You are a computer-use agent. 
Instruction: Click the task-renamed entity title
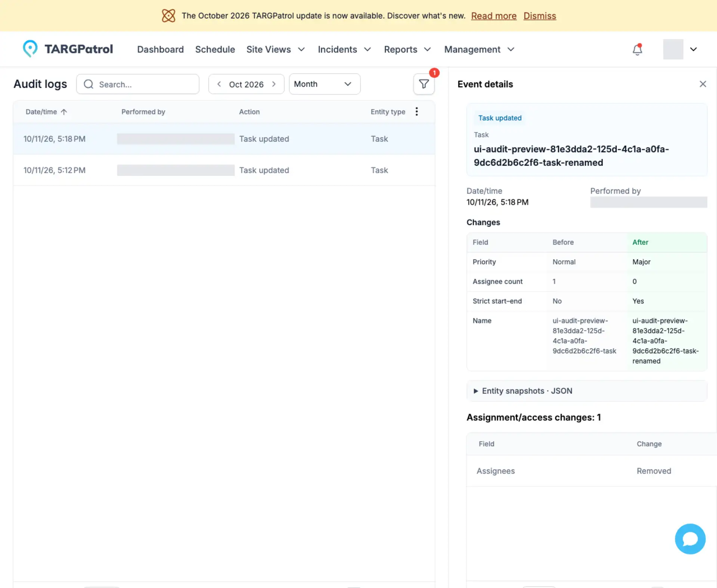[571, 156]
